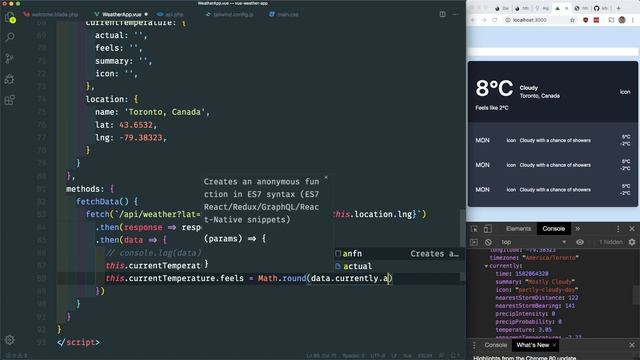Screen dimensions: 640x360
Task: Click the shield extension icon in Chrome
Action: point(585,20)
